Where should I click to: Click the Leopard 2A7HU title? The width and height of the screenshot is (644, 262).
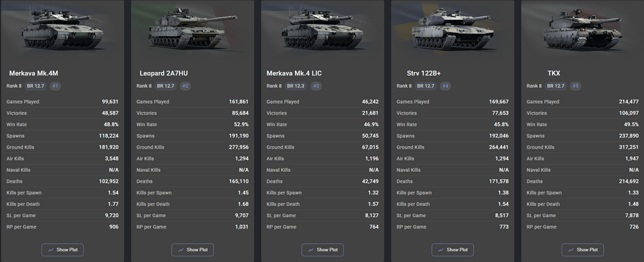(x=164, y=73)
